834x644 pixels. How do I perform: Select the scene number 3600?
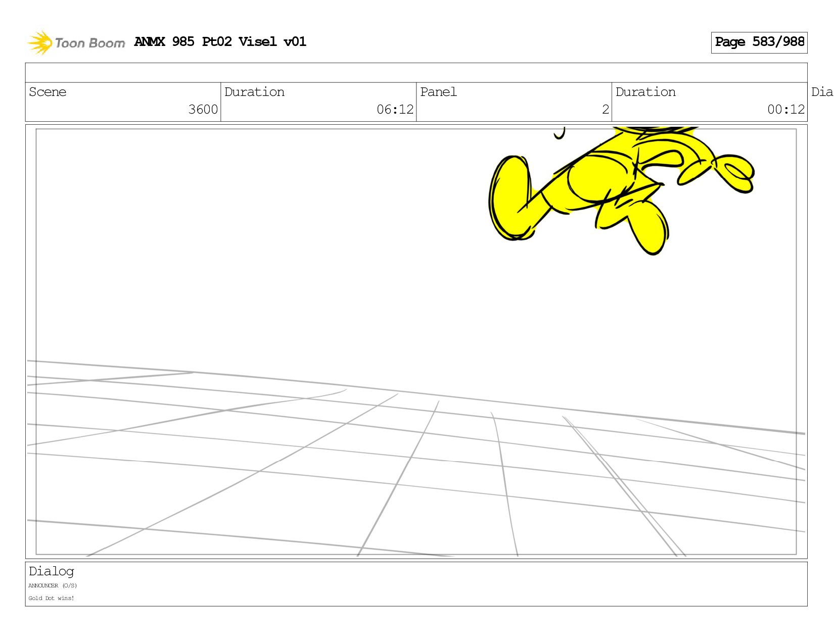coord(203,109)
